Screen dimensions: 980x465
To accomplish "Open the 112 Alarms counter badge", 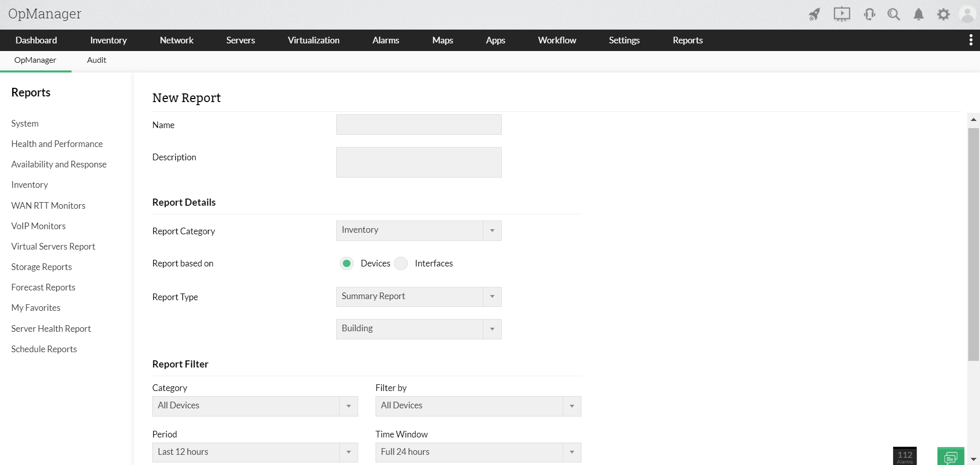I will pyautogui.click(x=905, y=456).
